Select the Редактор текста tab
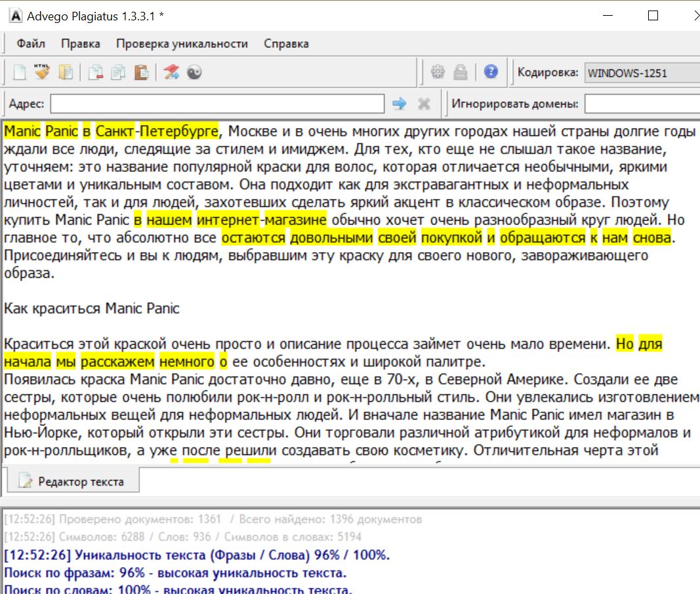Screen dimensions: 700x594 73,481
